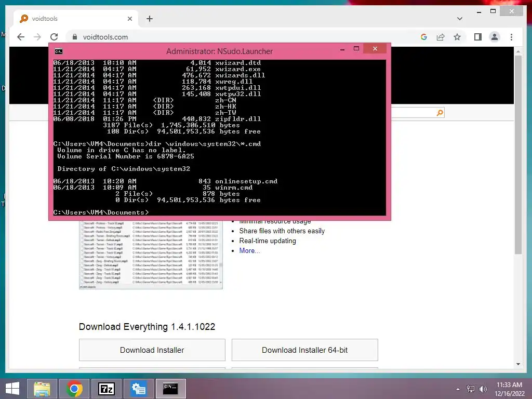Click the Google icon in address bar
The width and height of the screenshot is (532, 399).
pos(424,37)
